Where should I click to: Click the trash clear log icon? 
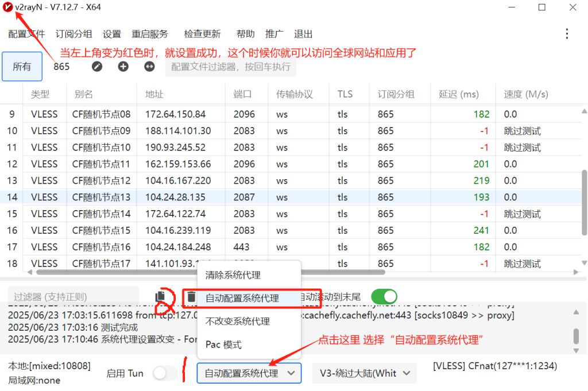(191, 296)
